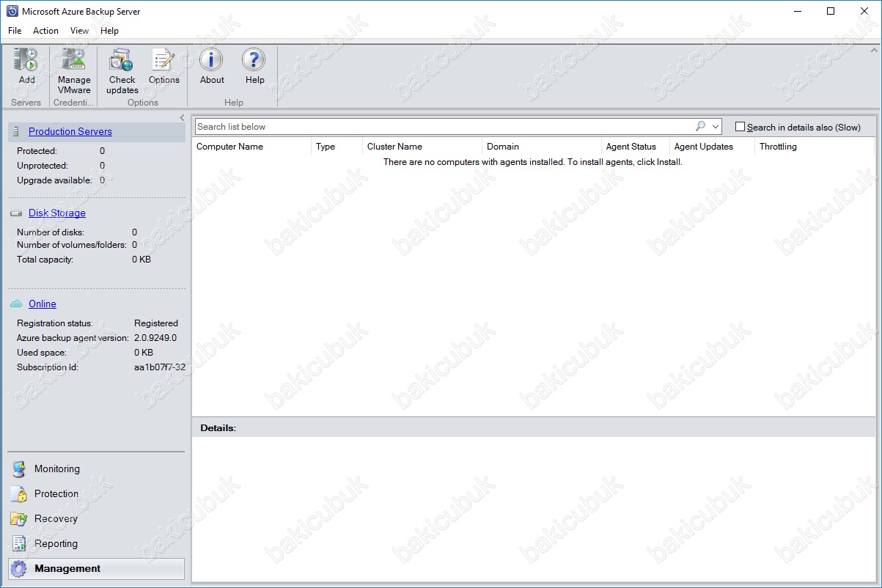The height and width of the screenshot is (588, 882).
Task: Click the Total capacity label
Action: [45, 260]
